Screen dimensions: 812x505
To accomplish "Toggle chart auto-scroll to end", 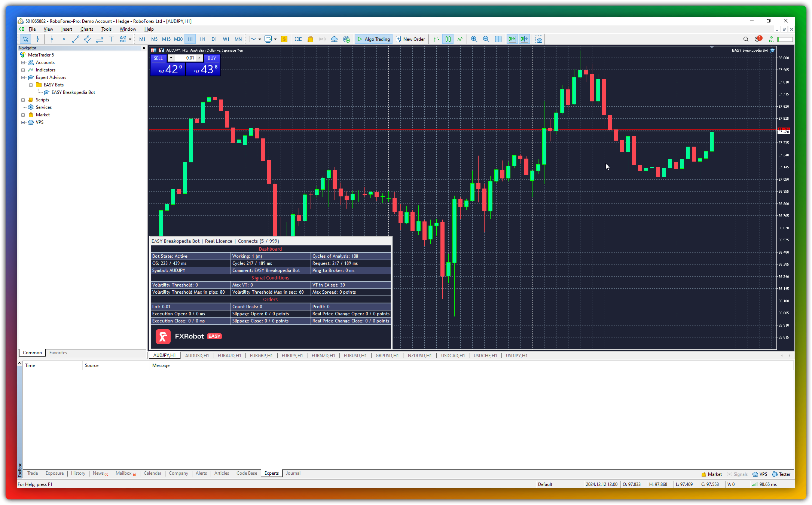I will [x=512, y=39].
